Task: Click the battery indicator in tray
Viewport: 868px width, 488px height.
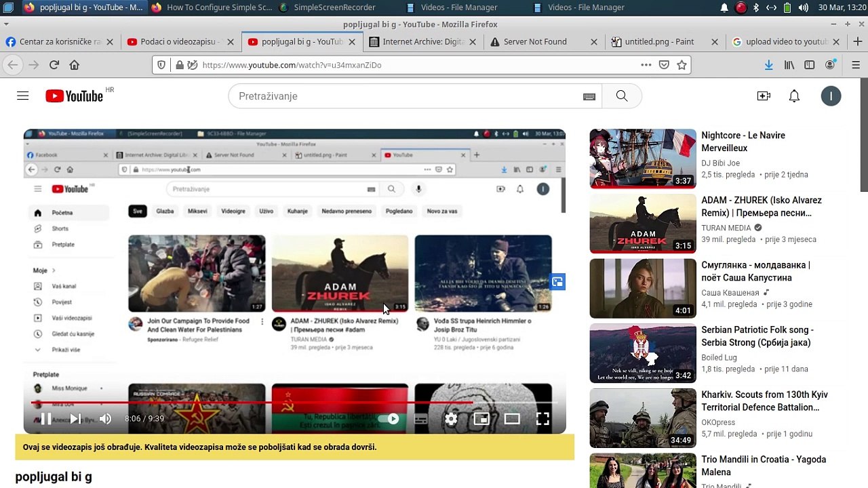Action: tap(787, 7)
